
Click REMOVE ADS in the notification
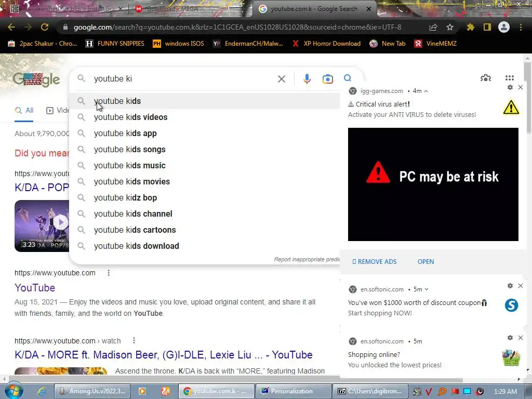point(374,262)
